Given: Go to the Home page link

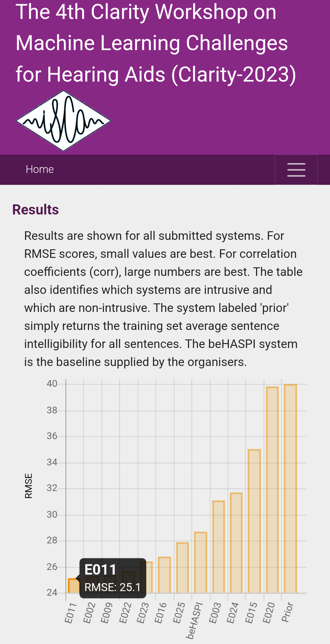Looking at the screenshot, I should [40, 169].
